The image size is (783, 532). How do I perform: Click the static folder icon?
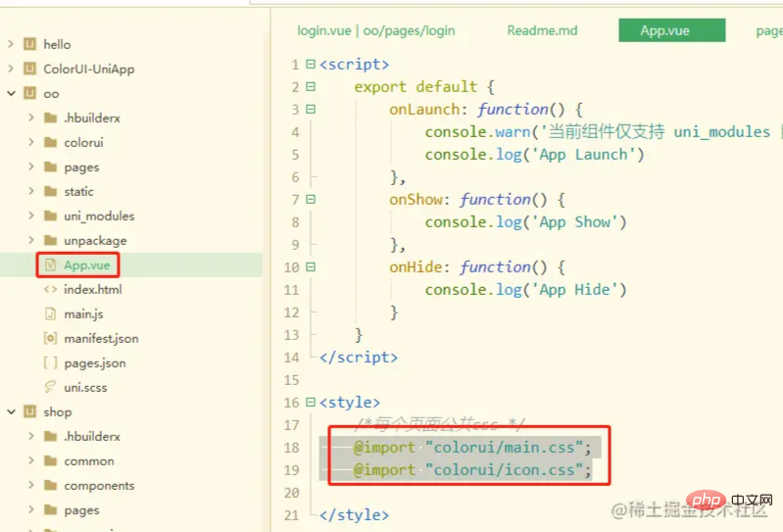pos(50,191)
